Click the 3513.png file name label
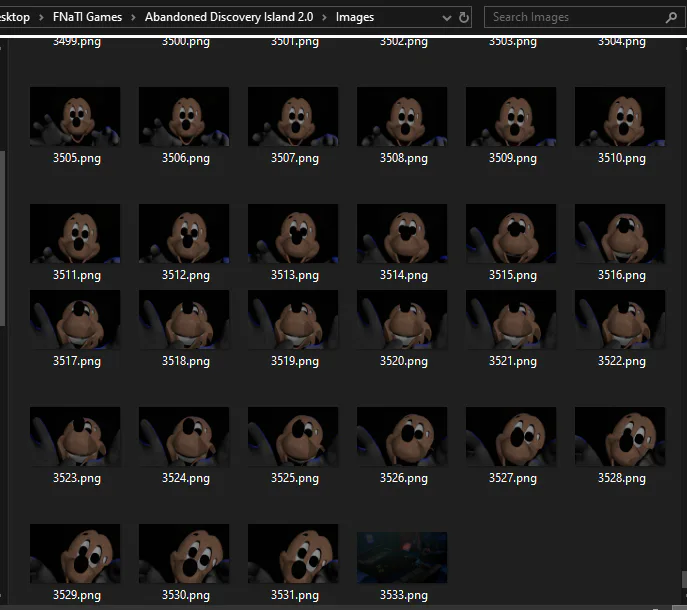The width and height of the screenshot is (687, 610). pos(294,275)
